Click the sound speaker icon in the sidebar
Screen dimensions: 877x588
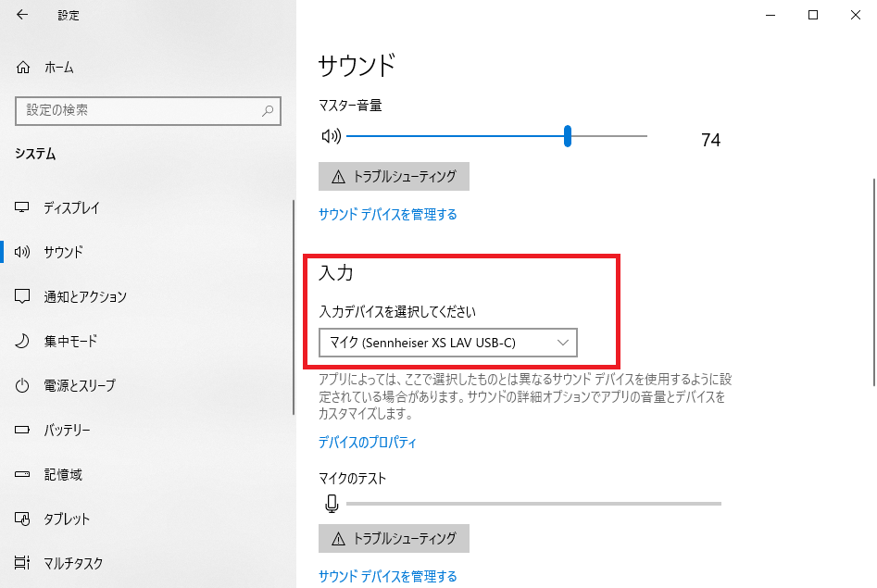coord(22,252)
